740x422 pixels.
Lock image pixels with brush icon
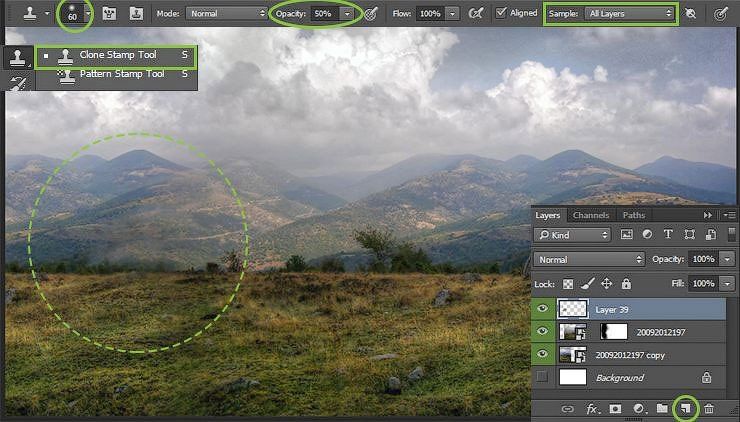point(588,284)
